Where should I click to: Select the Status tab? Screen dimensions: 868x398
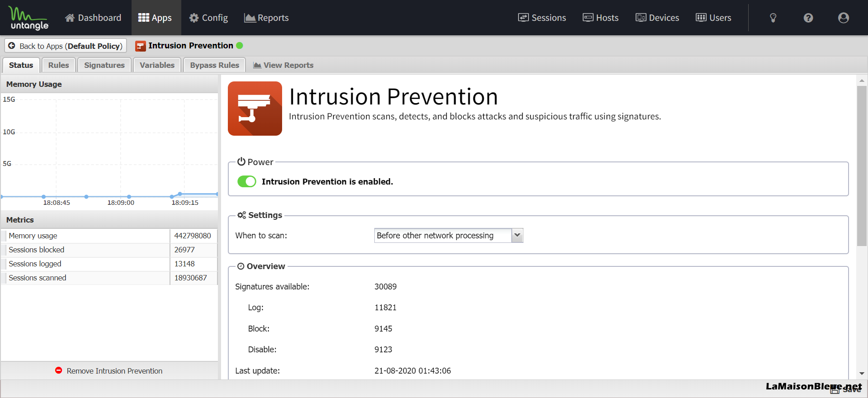(21, 65)
